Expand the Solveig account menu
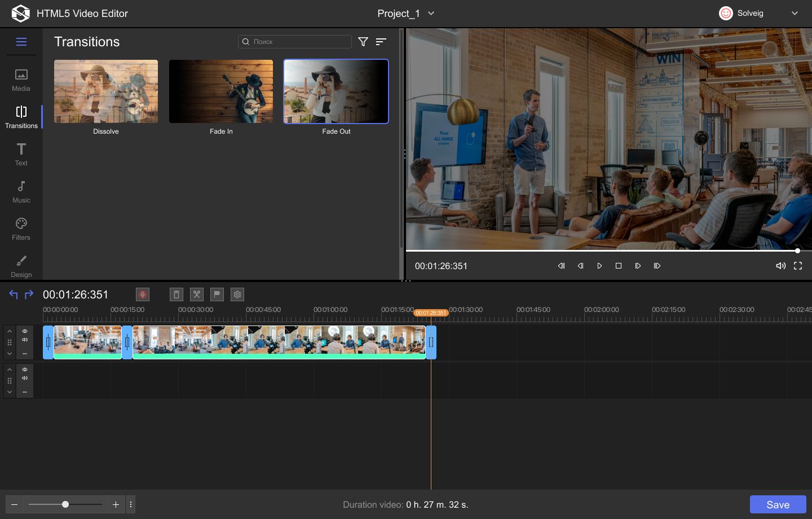This screenshot has width=812, height=519. 795,13
